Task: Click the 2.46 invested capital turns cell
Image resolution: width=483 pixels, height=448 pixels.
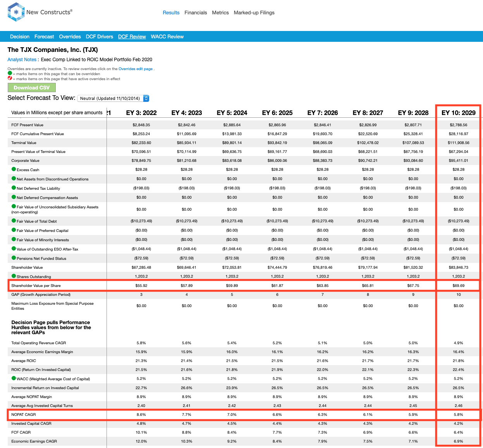Action: click(x=459, y=406)
